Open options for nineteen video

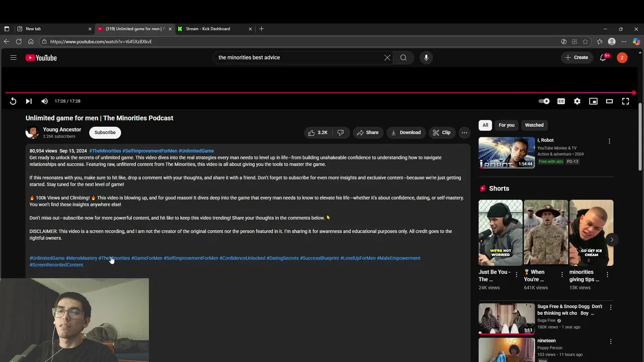click(611, 342)
